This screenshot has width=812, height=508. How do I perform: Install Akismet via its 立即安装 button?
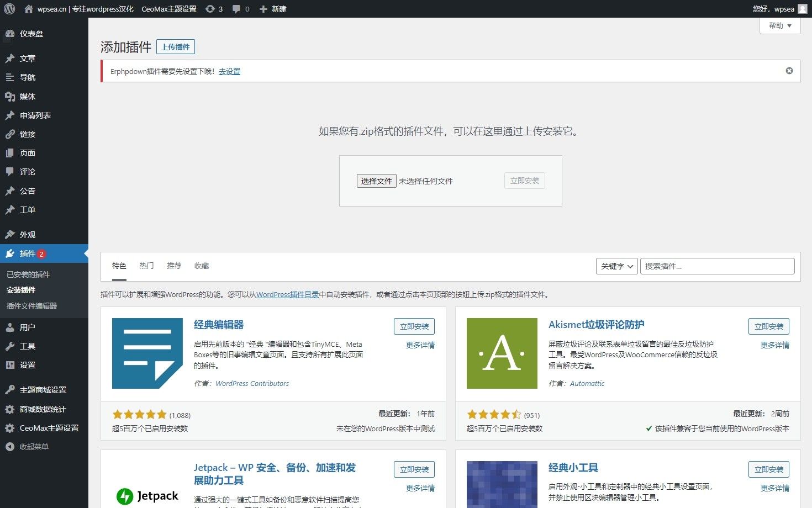pyautogui.click(x=768, y=326)
